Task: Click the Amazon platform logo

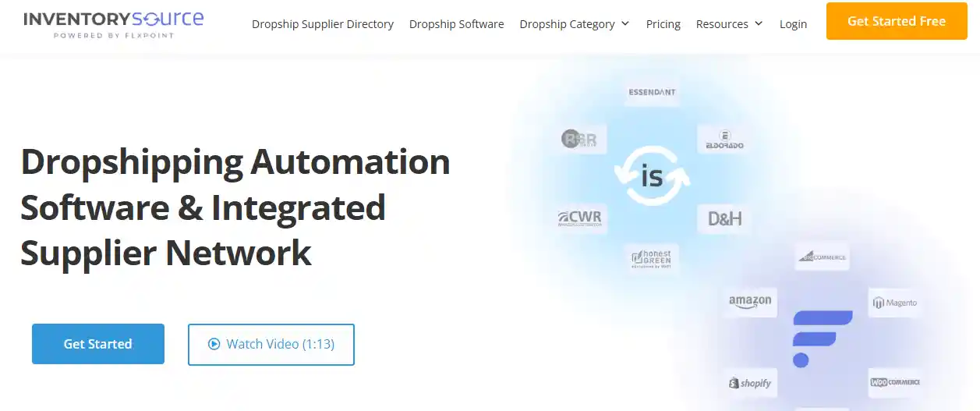Action: click(750, 302)
